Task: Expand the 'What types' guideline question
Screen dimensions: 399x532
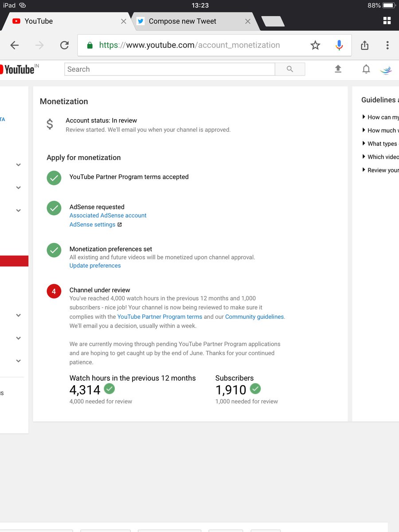Action: coord(380,144)
